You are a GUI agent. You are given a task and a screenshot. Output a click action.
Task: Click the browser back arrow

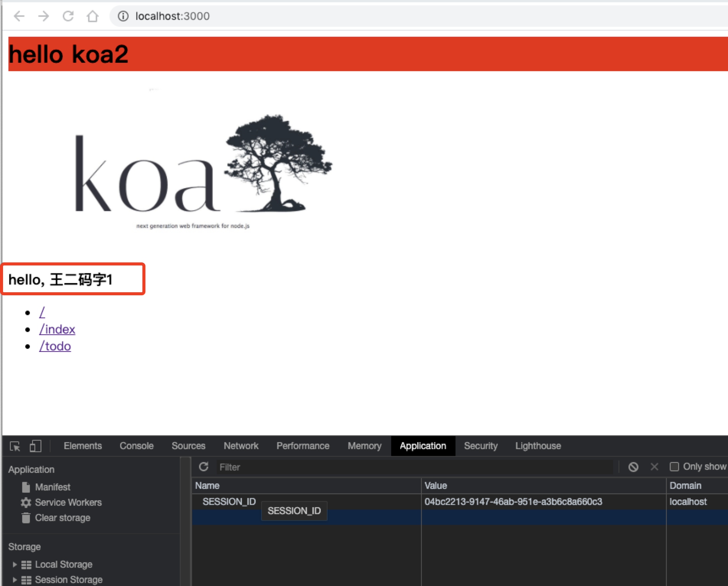[19, 16]
